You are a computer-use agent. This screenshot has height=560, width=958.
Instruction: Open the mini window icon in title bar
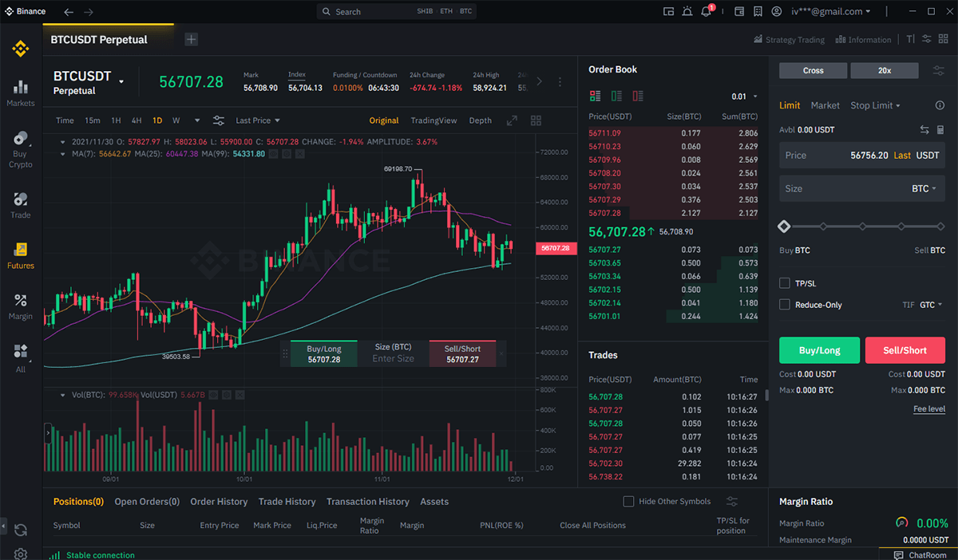point(669,11)
